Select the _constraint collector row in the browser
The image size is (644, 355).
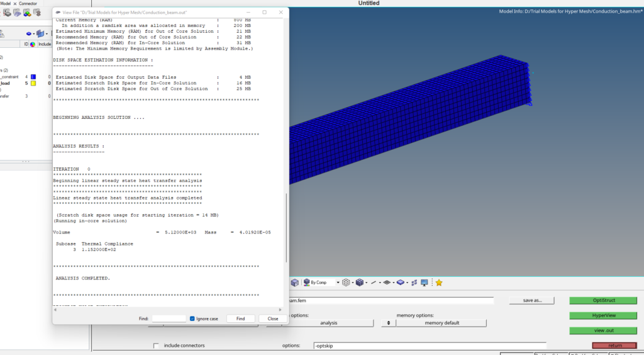25,77
